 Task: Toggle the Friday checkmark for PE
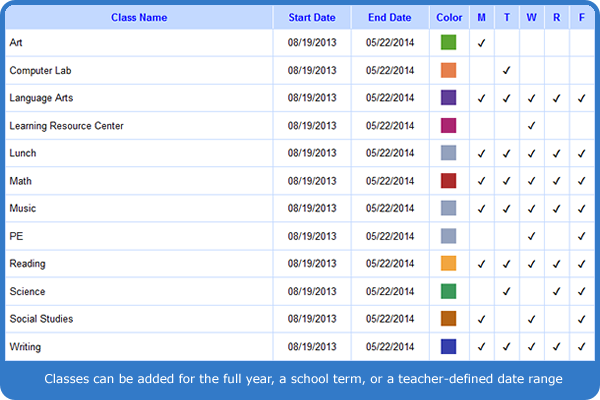(x=582, y=236)
